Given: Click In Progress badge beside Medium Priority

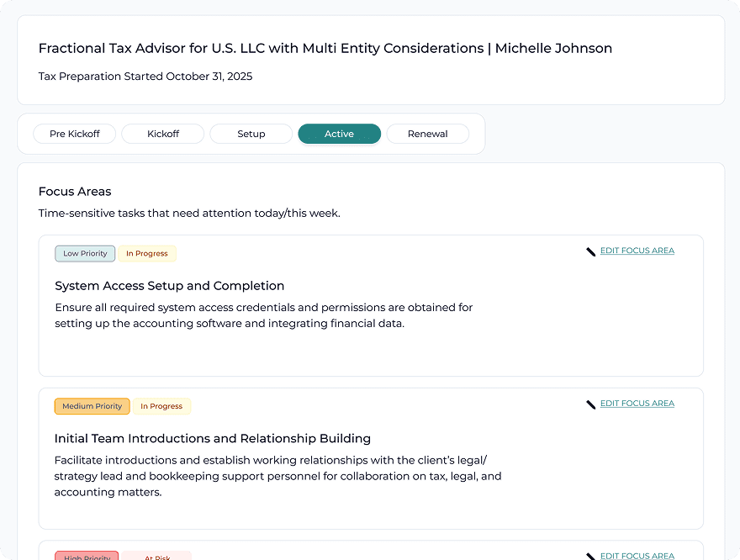Looking at the screenshot, I should [161, 406].
